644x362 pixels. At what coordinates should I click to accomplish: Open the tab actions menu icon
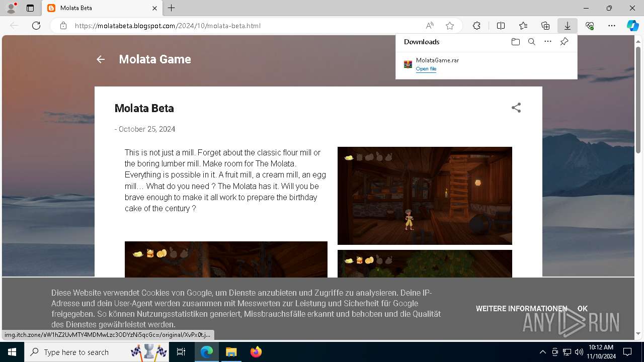click(30, 8)
